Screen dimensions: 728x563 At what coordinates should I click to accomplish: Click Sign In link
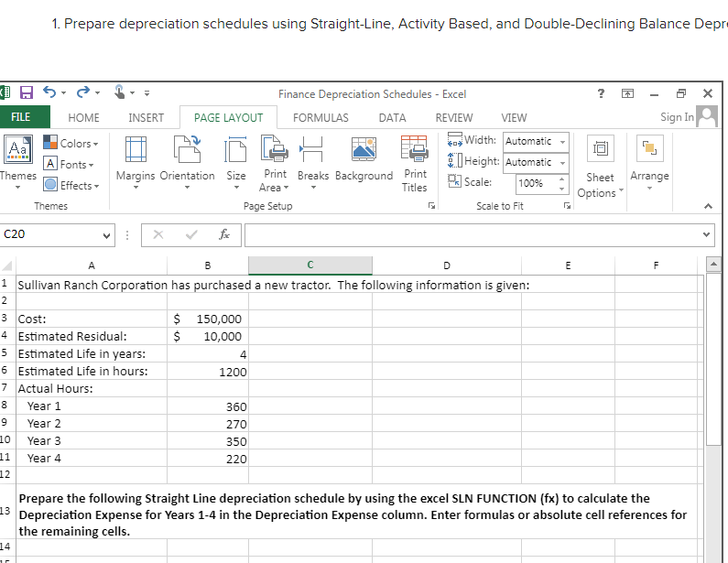(677, 117)
